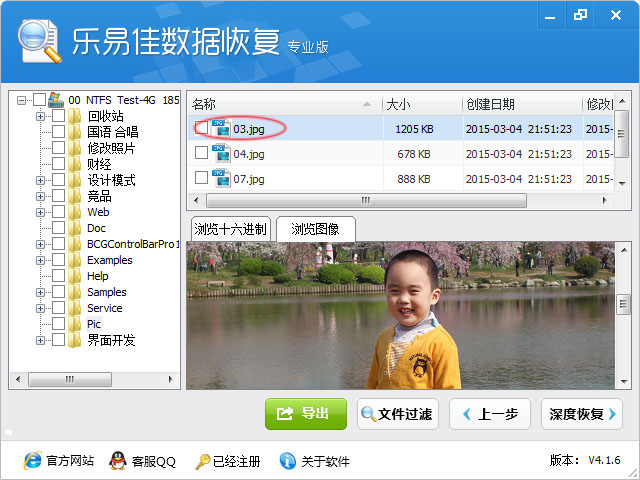Click the 设计模式 folder icon
The height and width of the screenshot is (480, 640).
(74, 180)
